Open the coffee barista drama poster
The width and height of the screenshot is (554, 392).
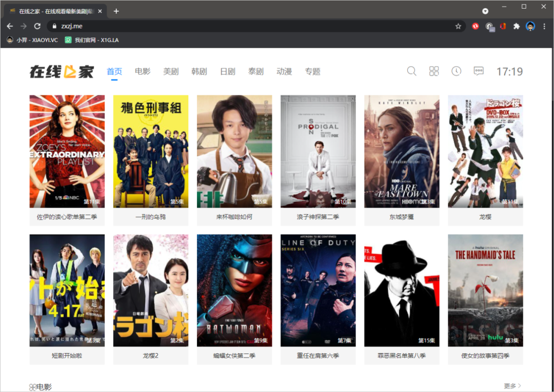pyautogui.click(x=234, y=151)
